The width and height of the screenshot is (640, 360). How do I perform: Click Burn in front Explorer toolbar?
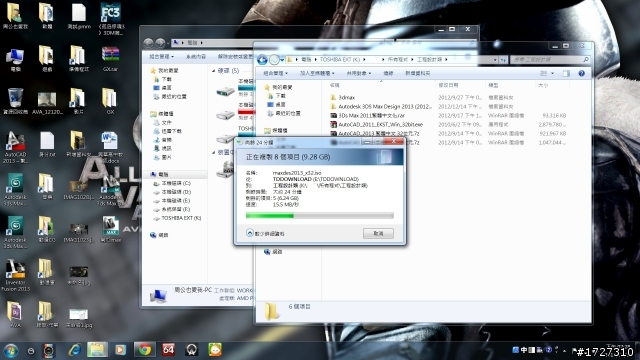coord(388,73)
